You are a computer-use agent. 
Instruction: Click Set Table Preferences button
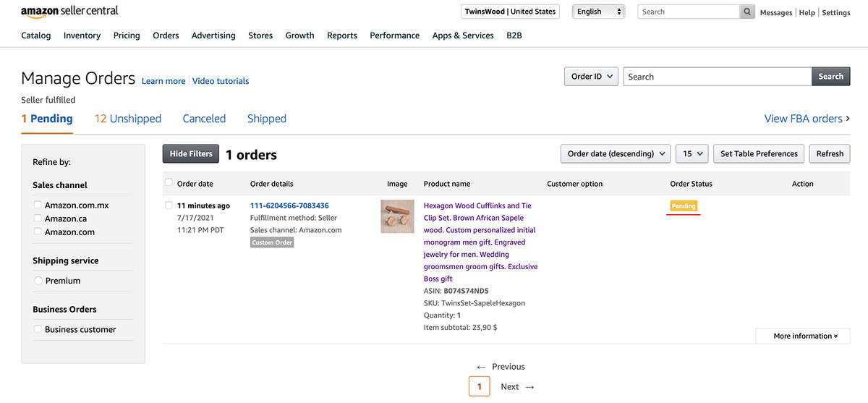coord(759,153)
